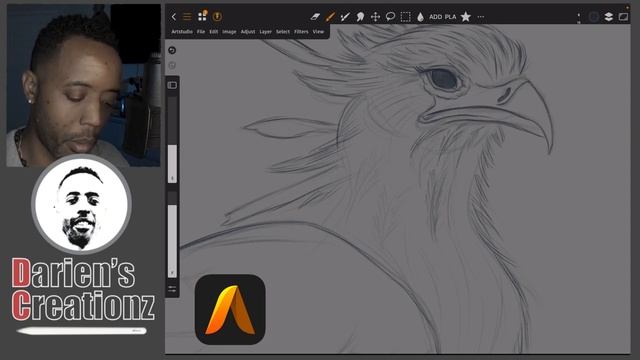Select the water drop blur tool
This screenshot has height=360, width=640.
[x=420, y=17]
